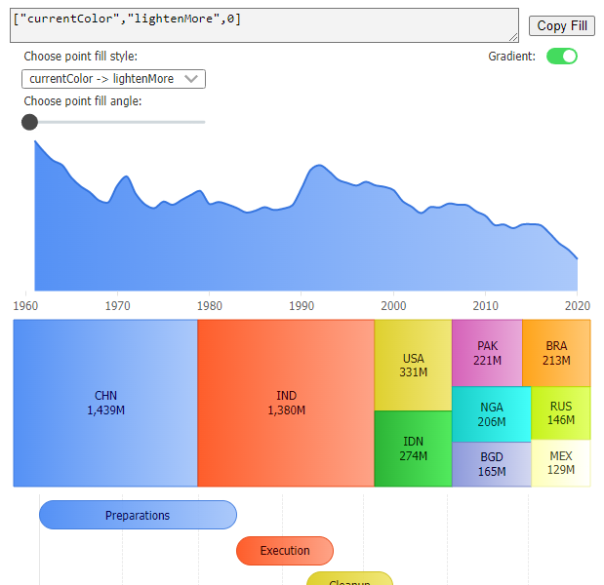The width and height of the screenshot is (604, 585).
Task: Click the Preparations timeline bar
Action: coord(138,515)
